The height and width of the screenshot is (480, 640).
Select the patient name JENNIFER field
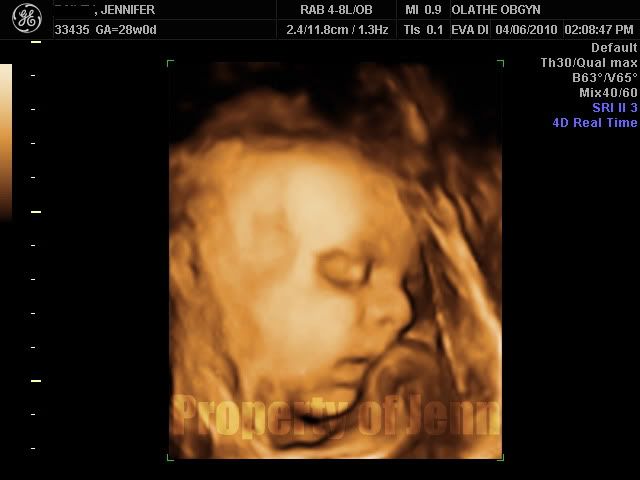click(124, 10)
